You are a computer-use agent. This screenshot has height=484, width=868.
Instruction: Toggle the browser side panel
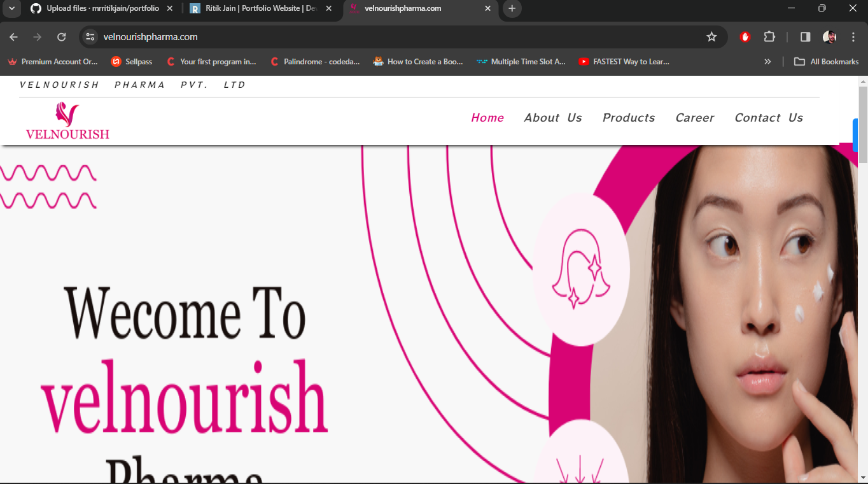pyautogui.click(x=805, y=37)
